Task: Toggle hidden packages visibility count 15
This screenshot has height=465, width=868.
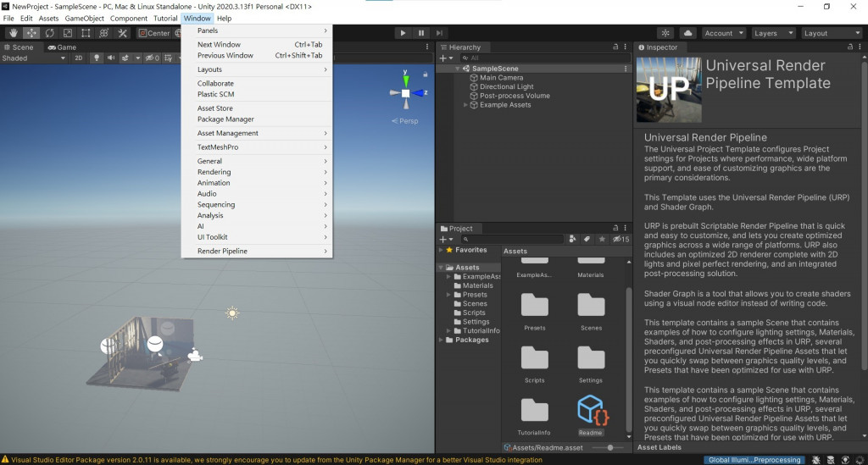Action: coord(620,239)
